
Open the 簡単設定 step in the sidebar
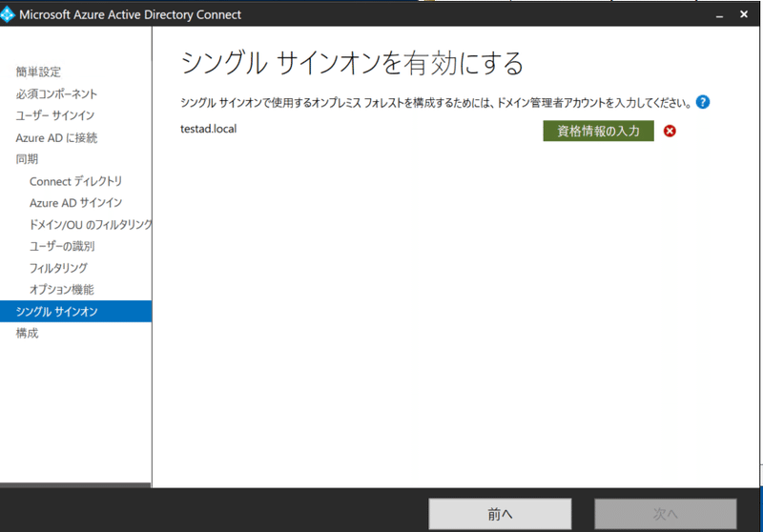click(x=38, y=72)
